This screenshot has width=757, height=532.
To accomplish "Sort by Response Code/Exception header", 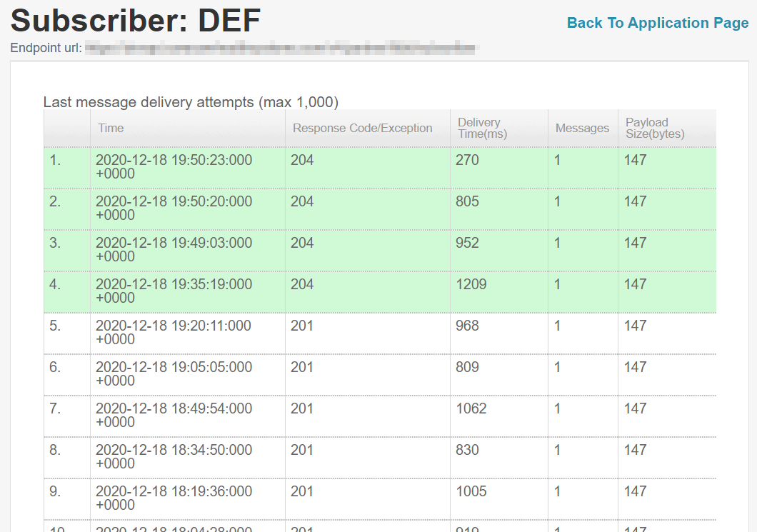I will 362,127.
